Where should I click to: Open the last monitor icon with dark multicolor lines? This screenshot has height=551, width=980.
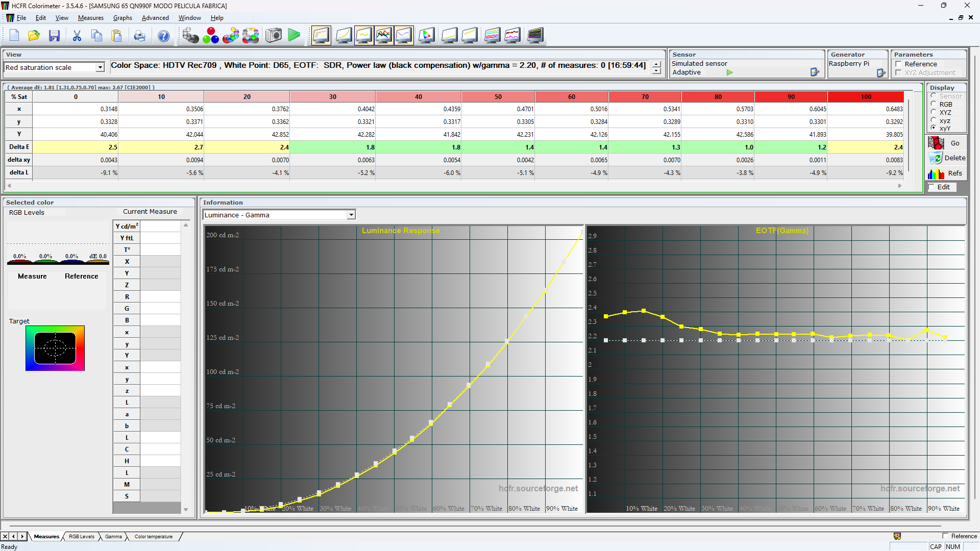[535, 36]
